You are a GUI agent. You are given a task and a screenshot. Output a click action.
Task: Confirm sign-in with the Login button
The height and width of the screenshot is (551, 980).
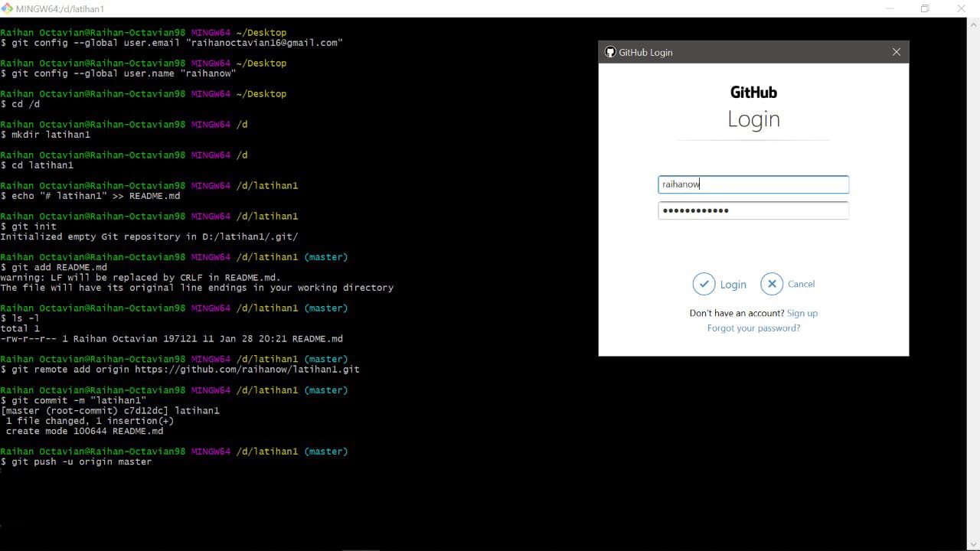tap(720, 284)
